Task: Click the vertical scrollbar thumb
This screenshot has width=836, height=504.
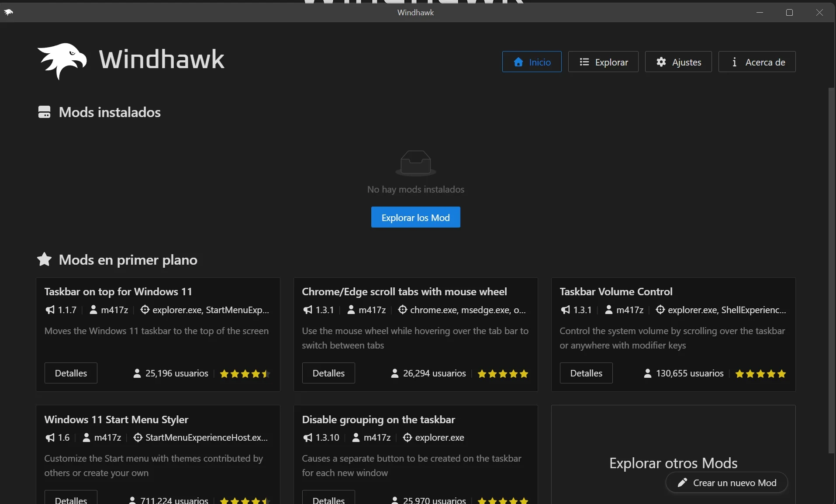Action: point(832,271)
